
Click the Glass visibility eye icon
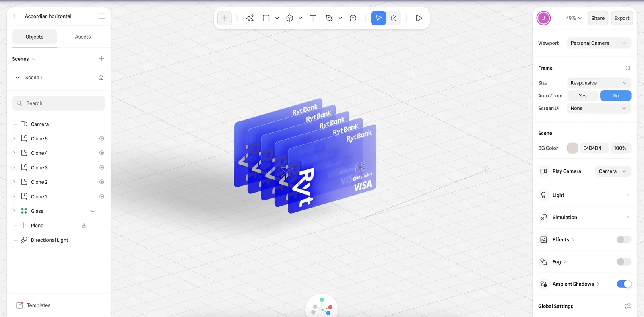pos(93,211)
